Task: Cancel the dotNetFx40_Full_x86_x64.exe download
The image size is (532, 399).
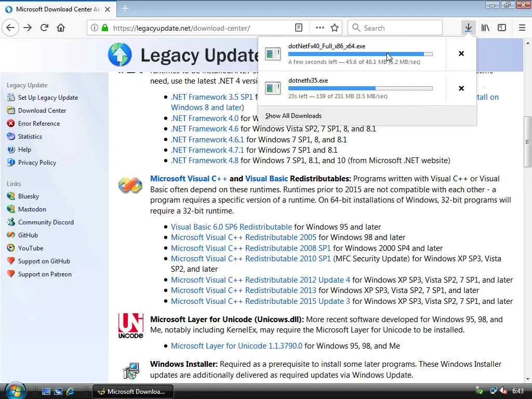Action: [461, 54]
